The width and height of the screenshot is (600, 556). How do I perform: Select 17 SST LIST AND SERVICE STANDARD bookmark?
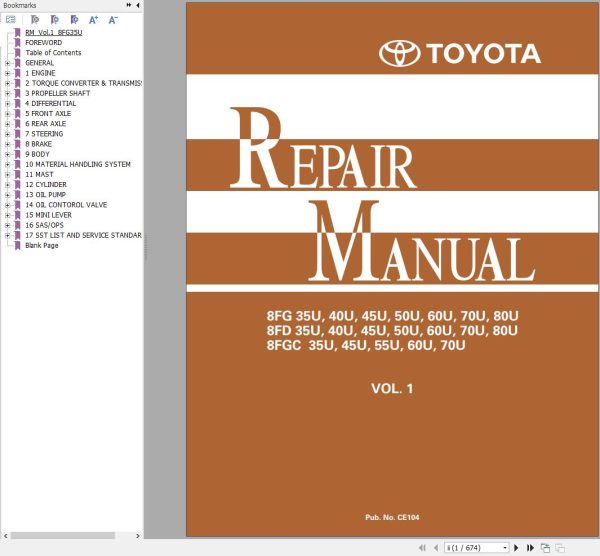(x=83, y=235)
